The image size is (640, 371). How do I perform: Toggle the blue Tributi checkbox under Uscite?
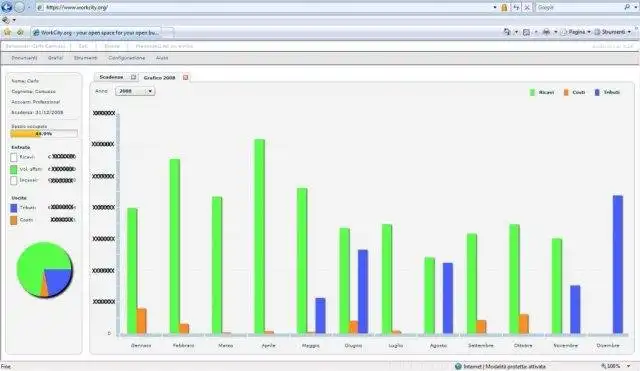pos(14,208)
